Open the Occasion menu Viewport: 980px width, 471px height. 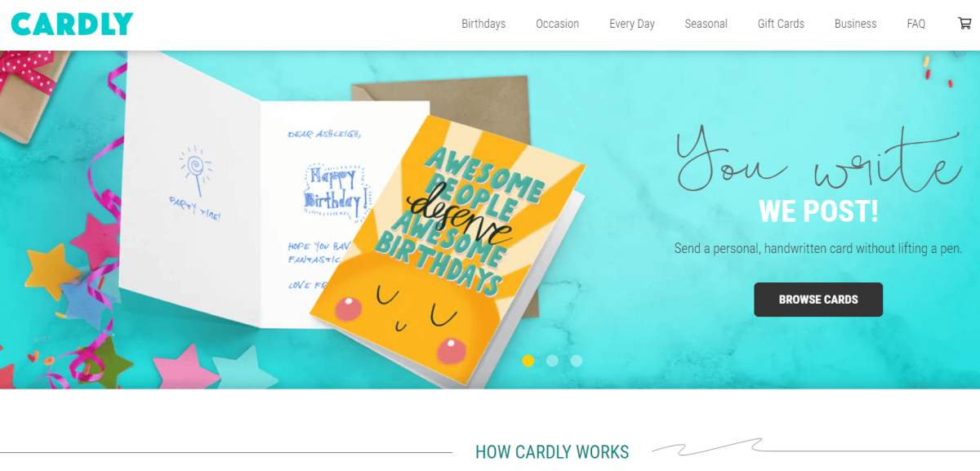click(x=558, y=24)
